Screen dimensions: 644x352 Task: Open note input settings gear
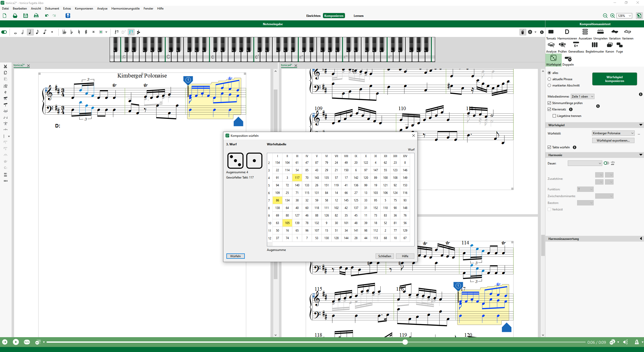[x=530, y=32]
